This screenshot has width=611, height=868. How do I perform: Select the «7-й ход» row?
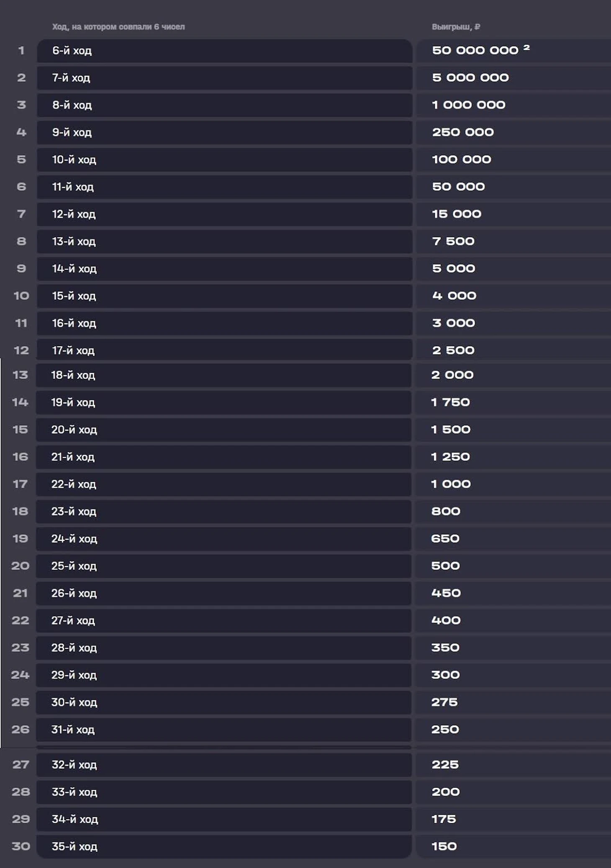pyautogui.click(x=224, y=78)
